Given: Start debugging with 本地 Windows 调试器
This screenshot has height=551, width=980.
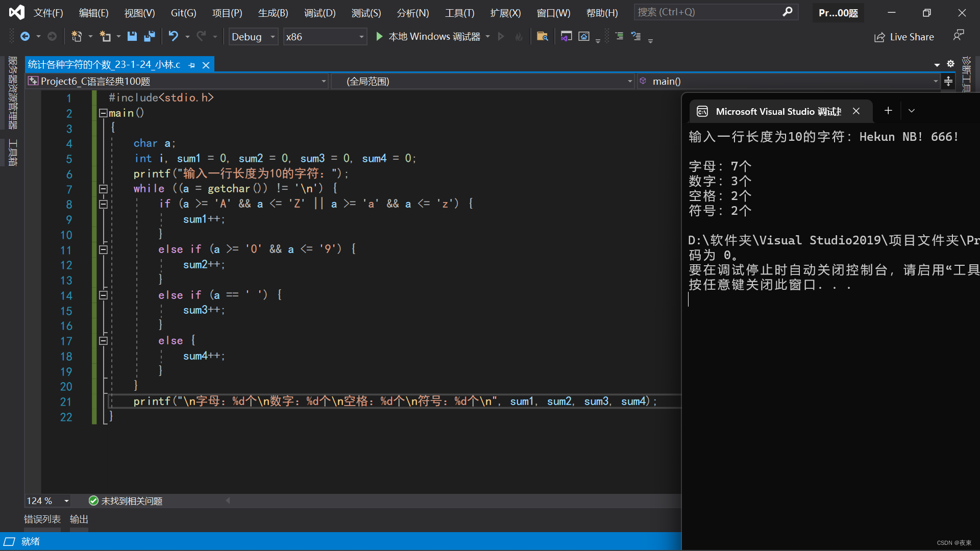Looking at the screenshot, I should click(x=431, y=36).
